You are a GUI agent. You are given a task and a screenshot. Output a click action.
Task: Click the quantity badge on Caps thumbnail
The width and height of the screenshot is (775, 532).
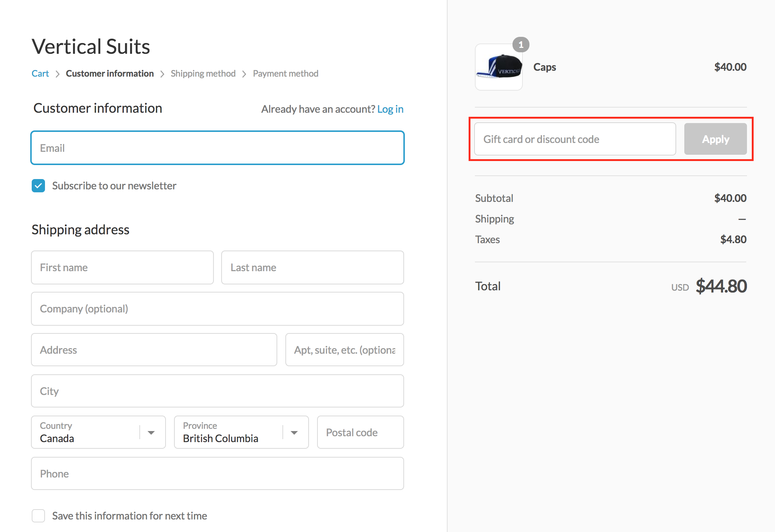click(521, 45)
